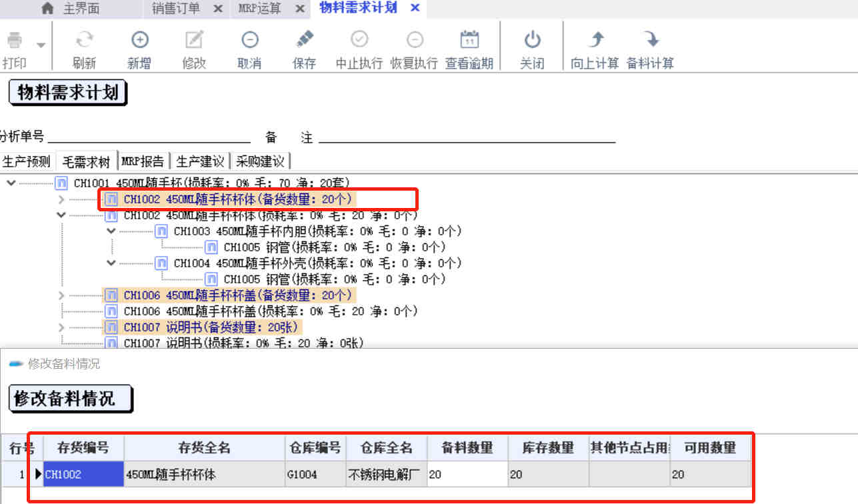Select CH1003 450ML随手杯内胆 row

point(317,231)
